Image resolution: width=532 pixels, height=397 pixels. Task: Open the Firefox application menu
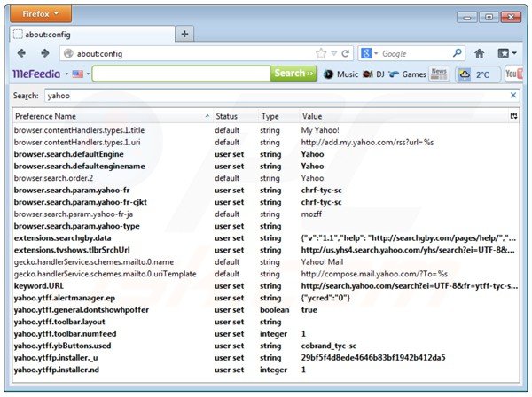pyautogui.click(x=41, y=14)
